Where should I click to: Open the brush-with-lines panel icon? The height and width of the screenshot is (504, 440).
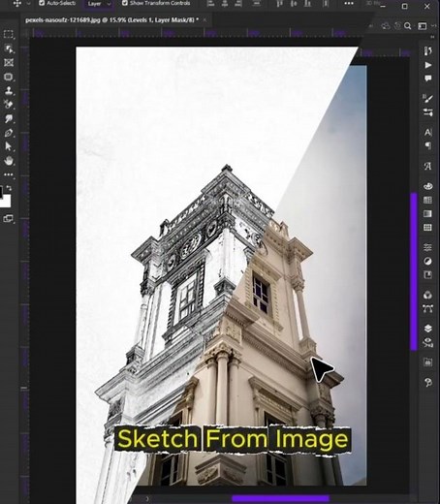(x=427, y=99)
